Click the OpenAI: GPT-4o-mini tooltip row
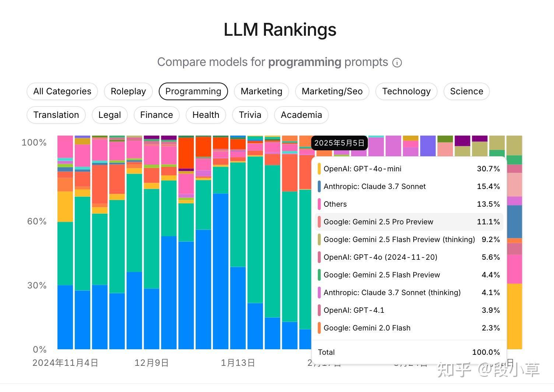The image size is (554, 392). 409,169
